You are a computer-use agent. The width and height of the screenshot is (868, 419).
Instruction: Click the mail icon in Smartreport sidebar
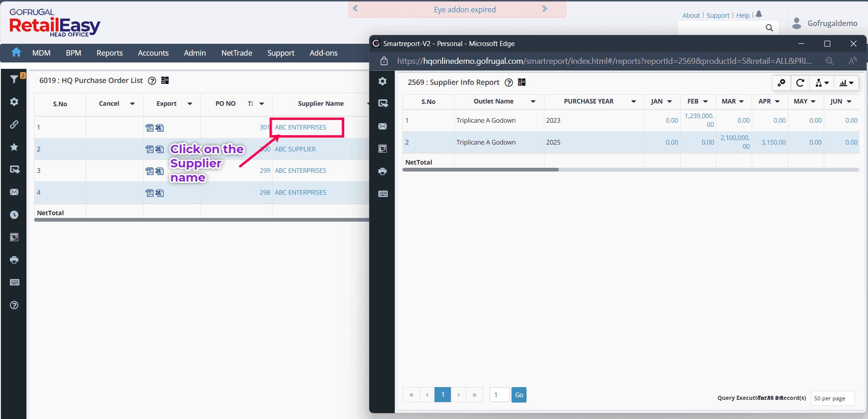click(382, 126)
